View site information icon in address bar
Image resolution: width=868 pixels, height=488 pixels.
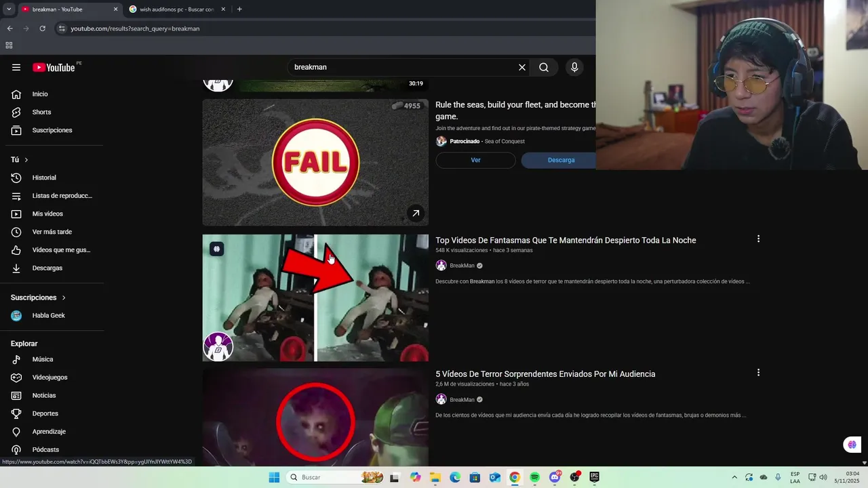[x=62, y=28]
